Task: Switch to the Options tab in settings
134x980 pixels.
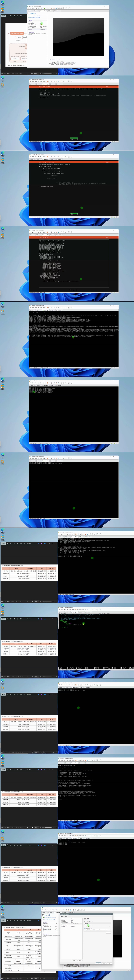Action: click(x=66, y=917)
